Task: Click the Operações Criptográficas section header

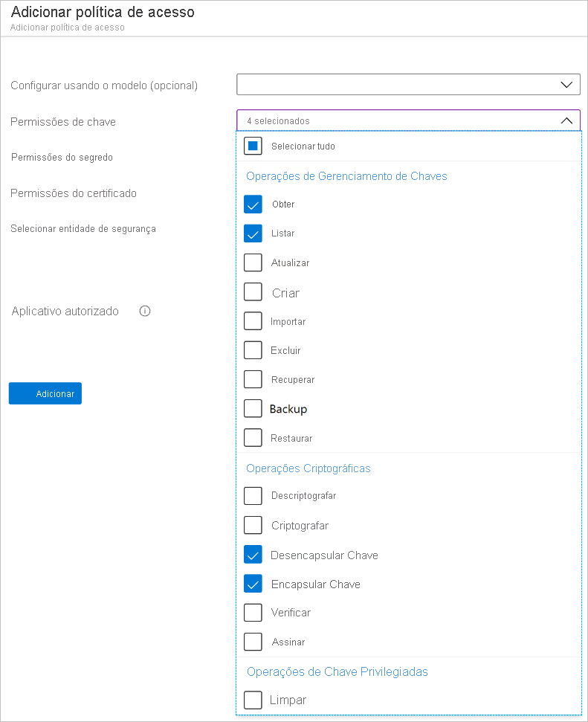Action: click(x=308, y=468)
